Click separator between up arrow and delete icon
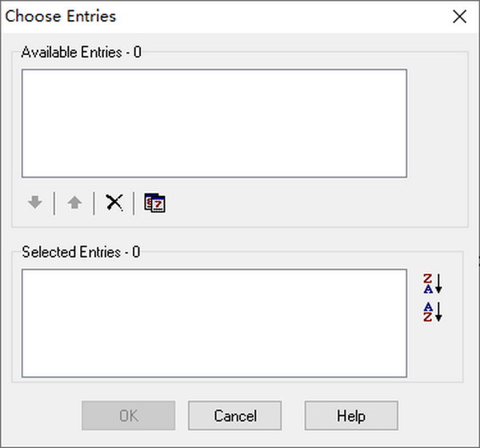This screenshot has height=448, width=480. 94,203
